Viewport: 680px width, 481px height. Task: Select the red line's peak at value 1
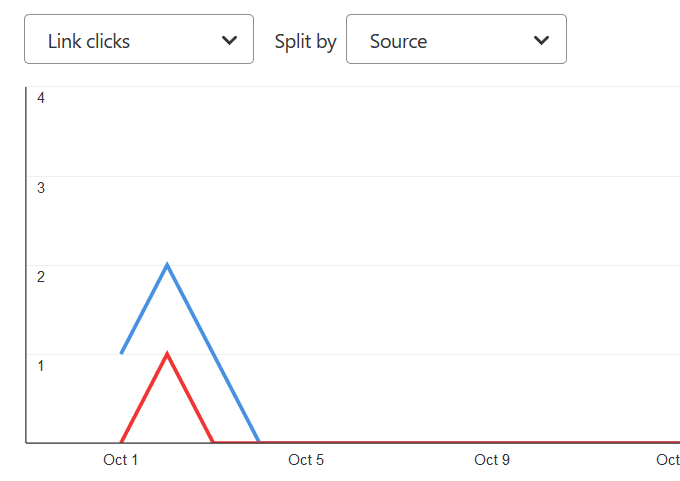coord(167,353)
